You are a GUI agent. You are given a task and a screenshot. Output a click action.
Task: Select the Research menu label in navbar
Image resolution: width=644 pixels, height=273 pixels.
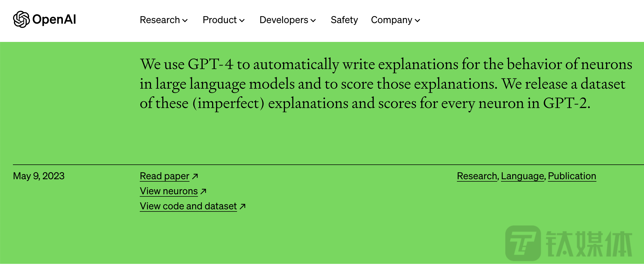pyautogui.click(x=160, y=20)
